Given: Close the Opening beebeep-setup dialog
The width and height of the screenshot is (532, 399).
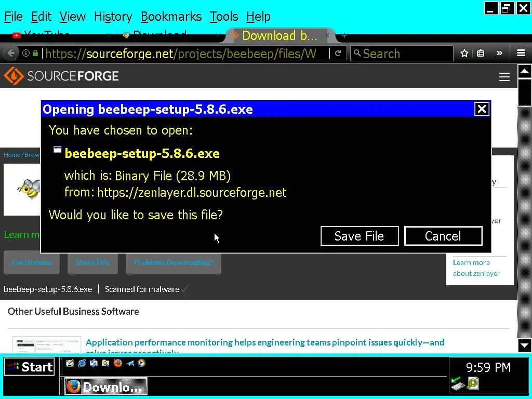Looking at the screenshot, I should point(482,109).
